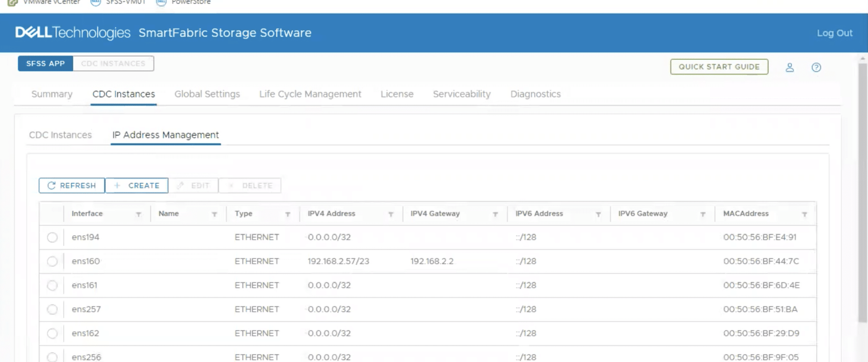Click MAC address 00:50:56:BF:51:BA
868x362 pixels.
coord(760,309)
